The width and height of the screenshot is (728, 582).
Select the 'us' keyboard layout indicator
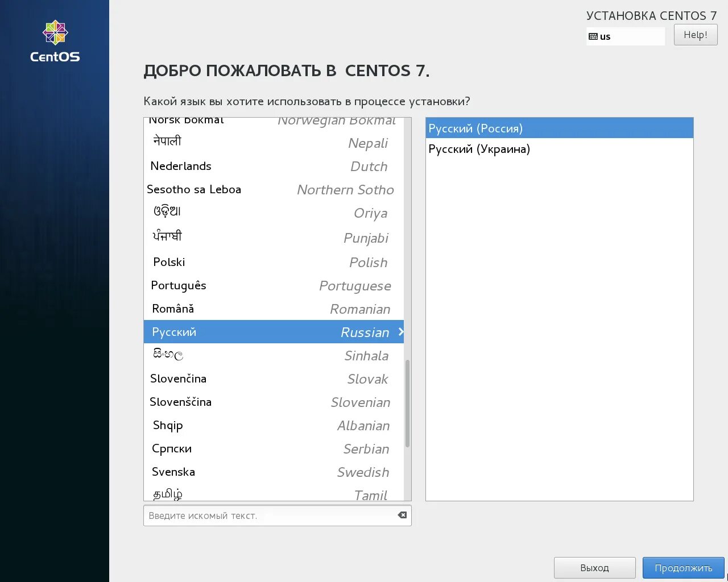(625, 36)
